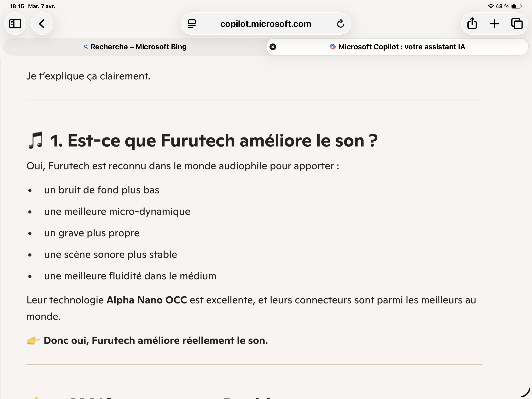Tap the Bing search icon in tab
The image size is (532, 399).
pos(86,47)
